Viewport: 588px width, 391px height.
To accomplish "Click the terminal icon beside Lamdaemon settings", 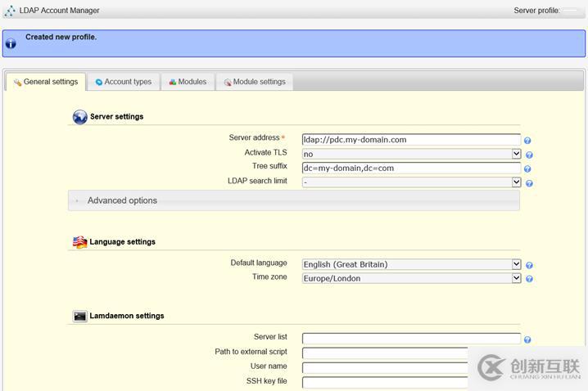I will (79, 316).
